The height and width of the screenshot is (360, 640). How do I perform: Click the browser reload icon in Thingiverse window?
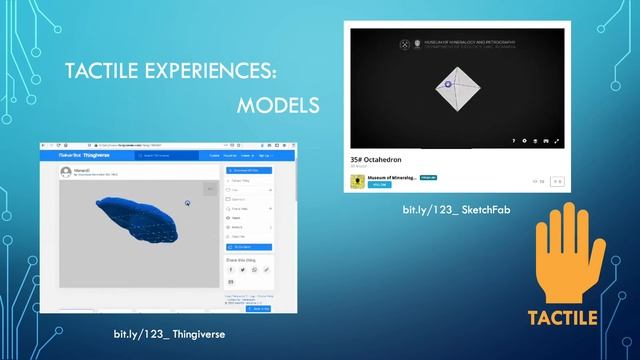[58, 145]
